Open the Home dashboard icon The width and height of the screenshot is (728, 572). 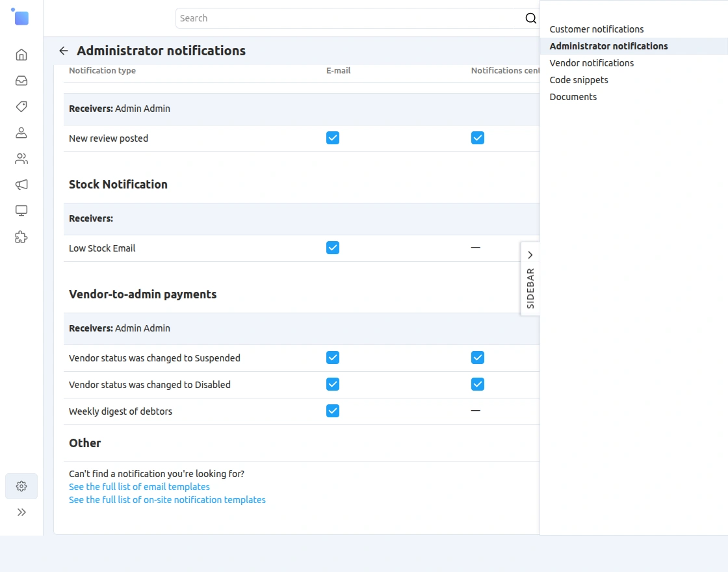click(21, 55)
